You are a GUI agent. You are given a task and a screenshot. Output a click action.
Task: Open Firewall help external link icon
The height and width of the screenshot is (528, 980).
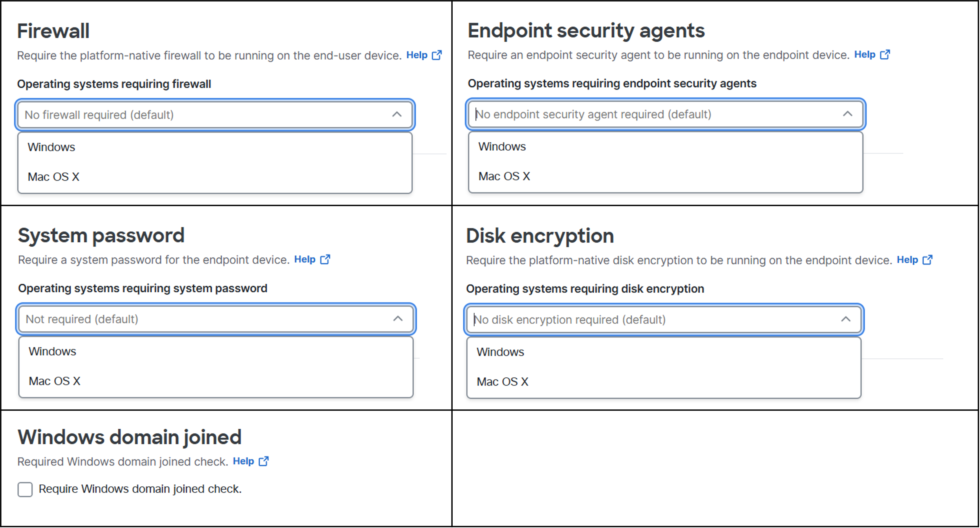tap(437, 55)
